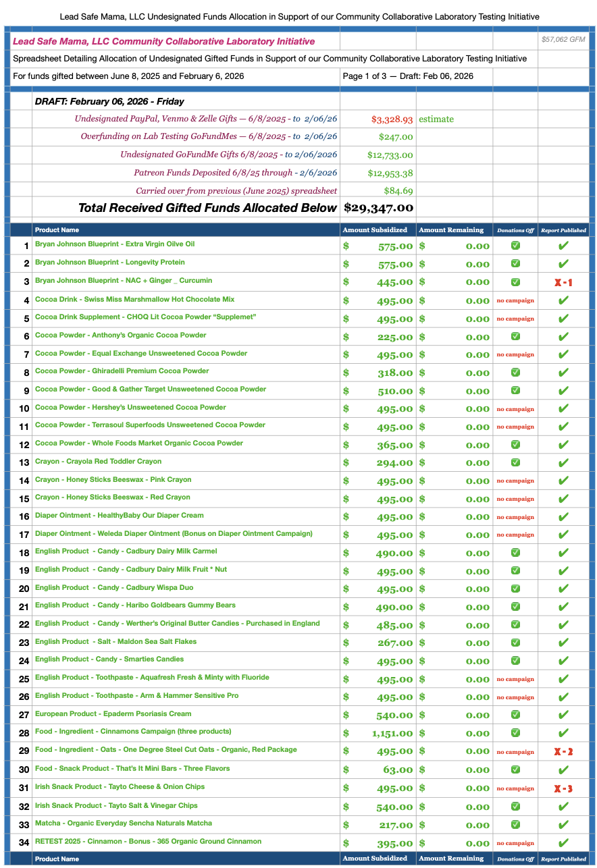Toggle Donations Off checkbox for Tayto Salt & Vinegar Chips
The height and width of the screenshot is (868, 597).
(x=515, y=806)
